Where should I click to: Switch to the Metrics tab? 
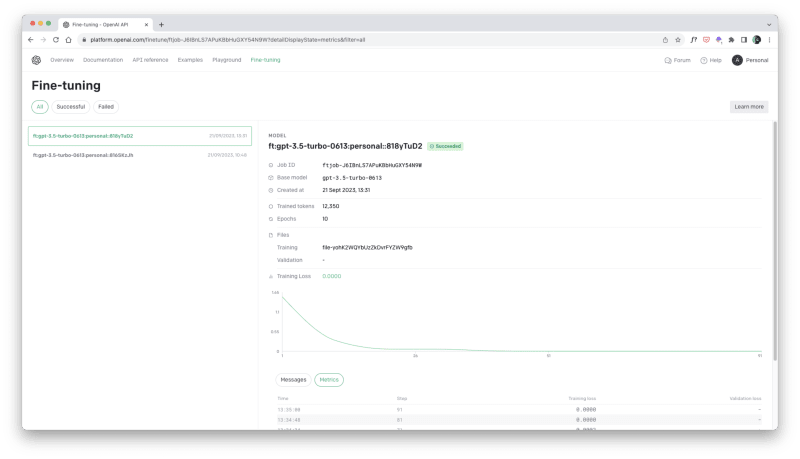point(329,380)
